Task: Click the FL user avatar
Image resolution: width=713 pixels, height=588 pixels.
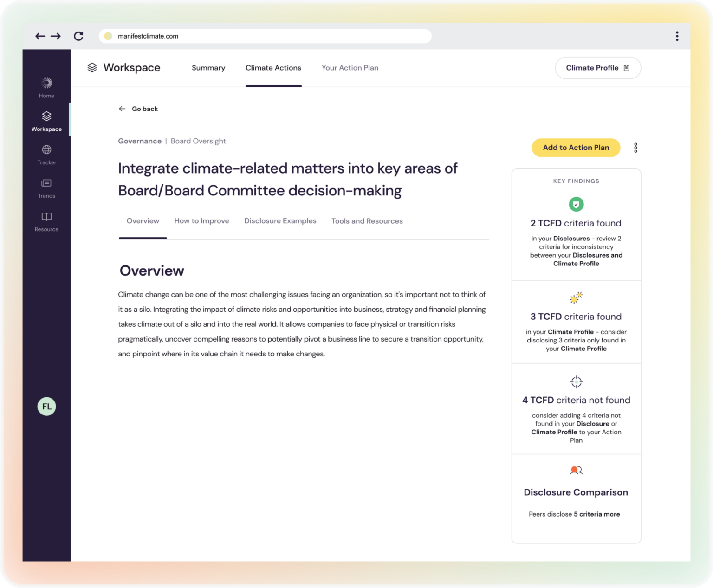Action: point(46,407)
